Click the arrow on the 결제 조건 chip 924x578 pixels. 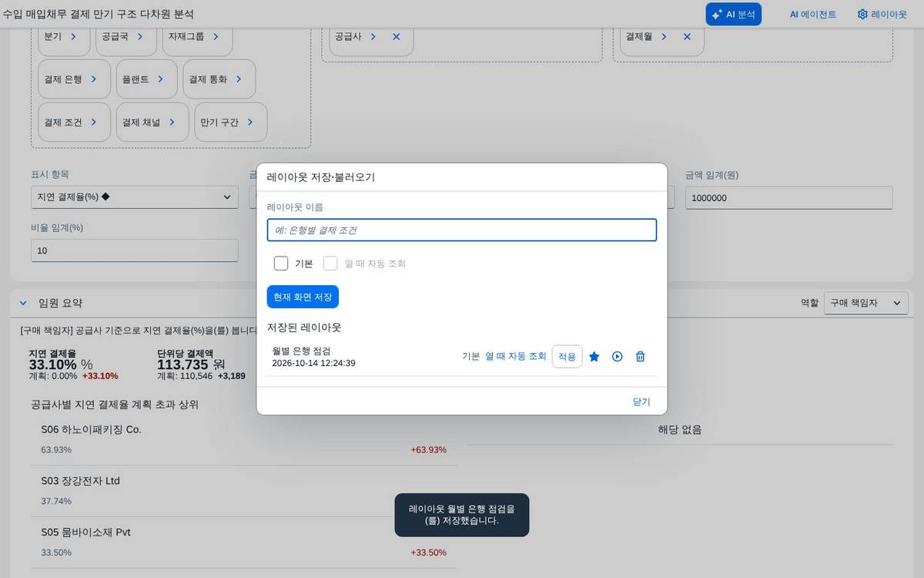[94, 122]
